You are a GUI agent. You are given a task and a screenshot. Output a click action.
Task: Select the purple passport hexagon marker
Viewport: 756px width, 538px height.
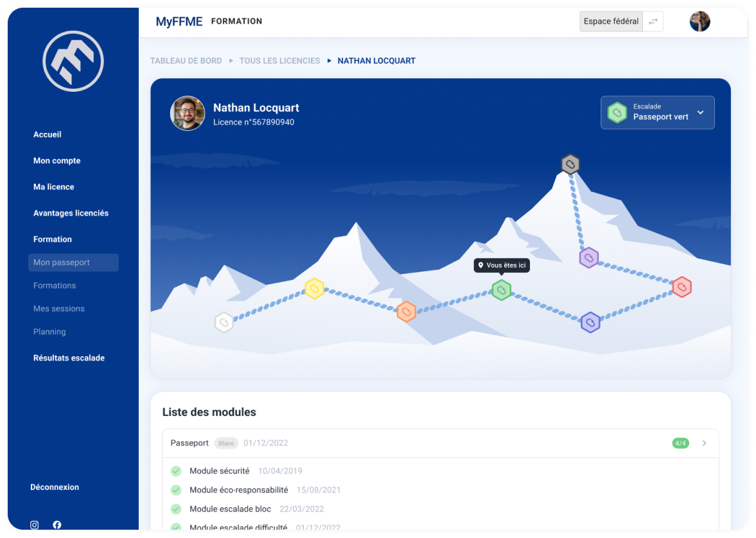(x=589, y=258)
